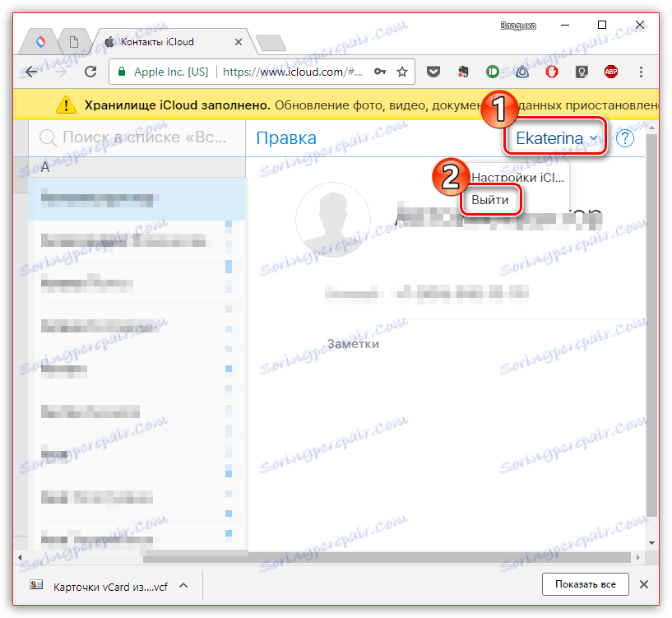
Task: Open saved password key icon
Action: 380,72
